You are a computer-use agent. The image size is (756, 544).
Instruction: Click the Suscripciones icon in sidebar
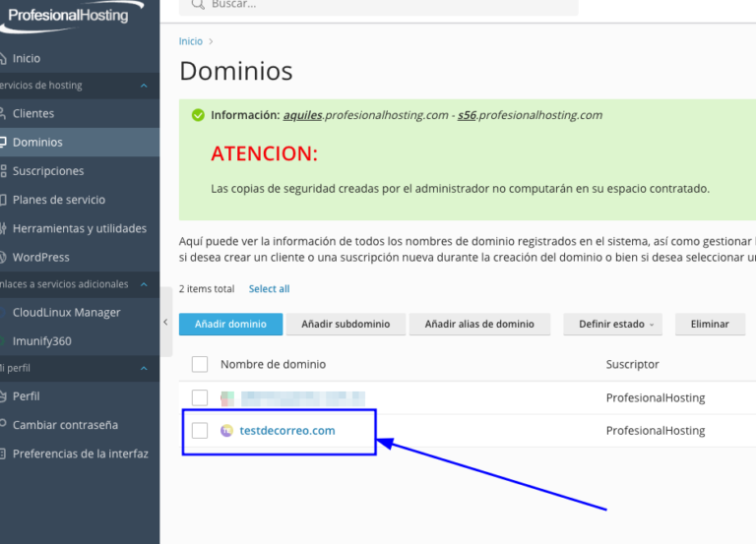click(3, 171)
